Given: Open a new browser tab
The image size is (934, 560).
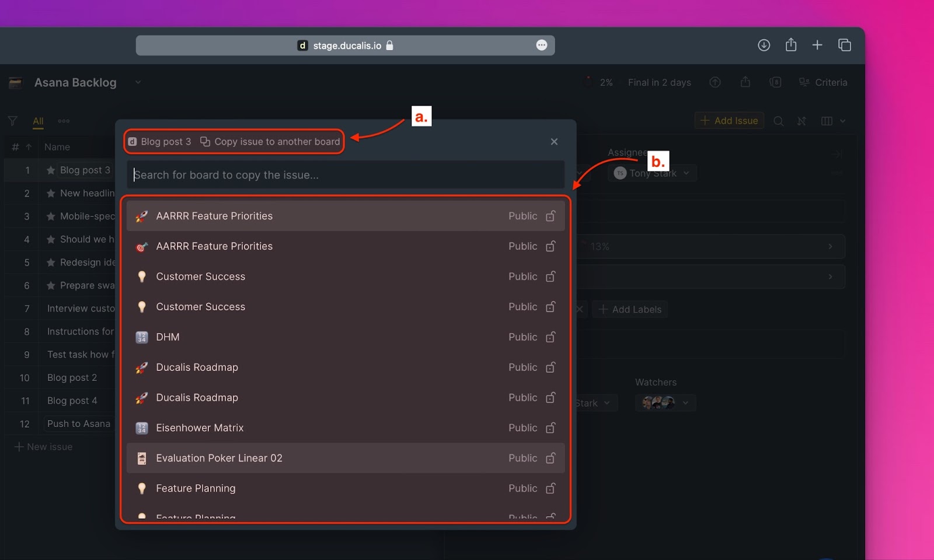Looking at the screenshot, I should [817, 45].
